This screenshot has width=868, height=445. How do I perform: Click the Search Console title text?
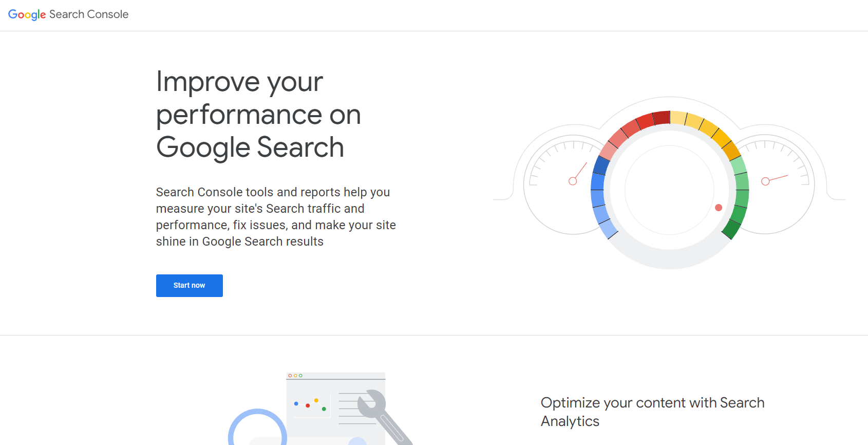[x=88, y=14]
